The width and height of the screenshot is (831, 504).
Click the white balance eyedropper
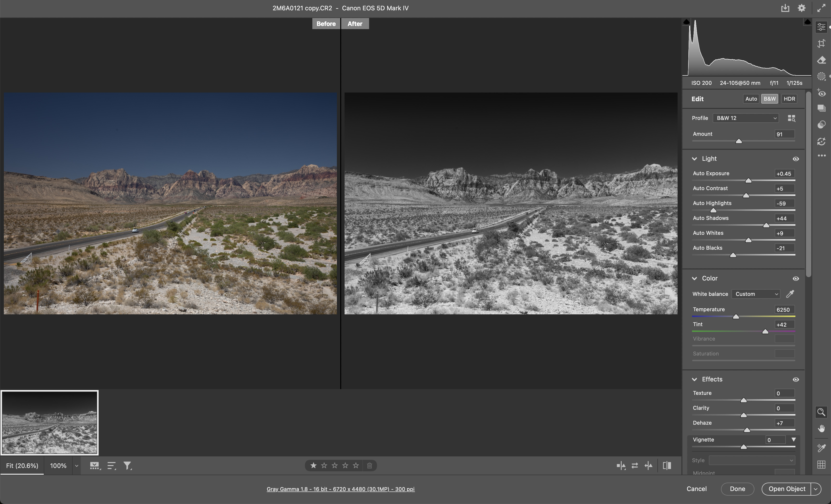[790, 294]
